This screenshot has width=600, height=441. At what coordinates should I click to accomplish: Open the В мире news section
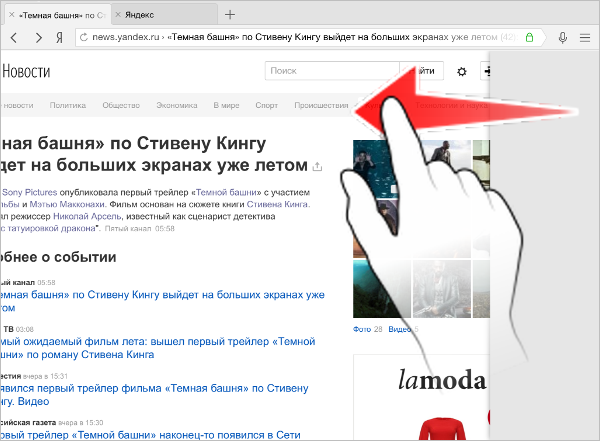pos(226,105)
